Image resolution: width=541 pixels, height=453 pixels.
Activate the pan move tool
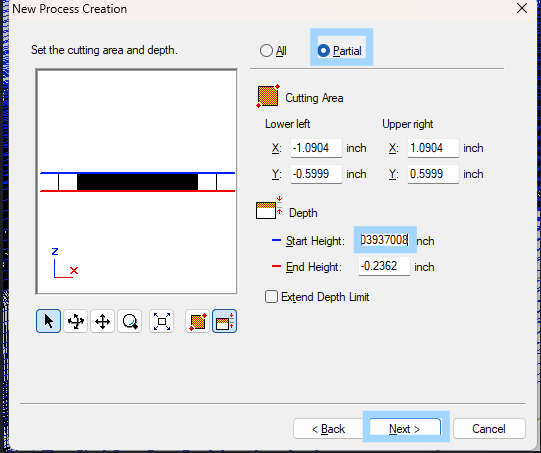pos(102,321)
